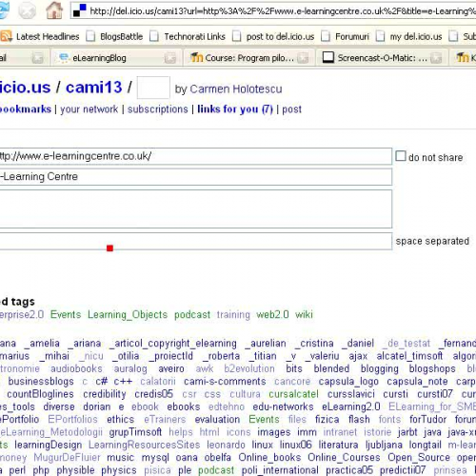Click the empty notes text area
The width and height of the screenshot is (476, 476).
196,208
